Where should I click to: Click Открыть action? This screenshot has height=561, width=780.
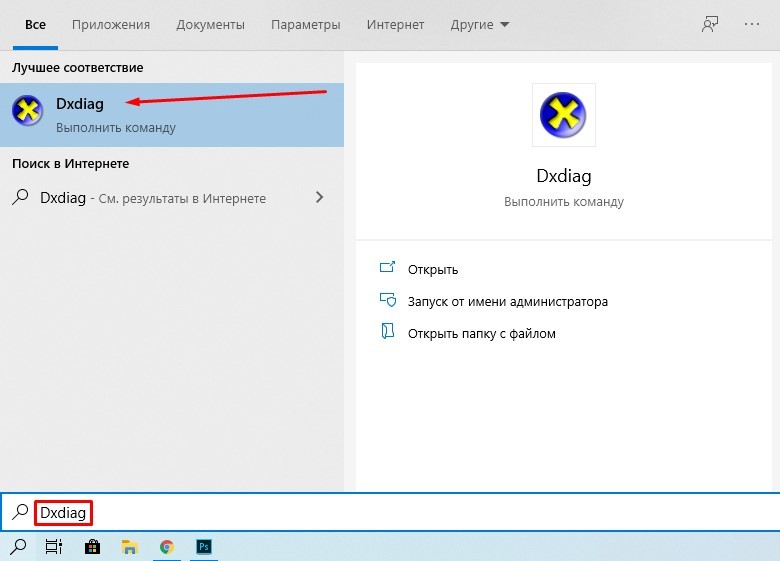coord(433,270)
